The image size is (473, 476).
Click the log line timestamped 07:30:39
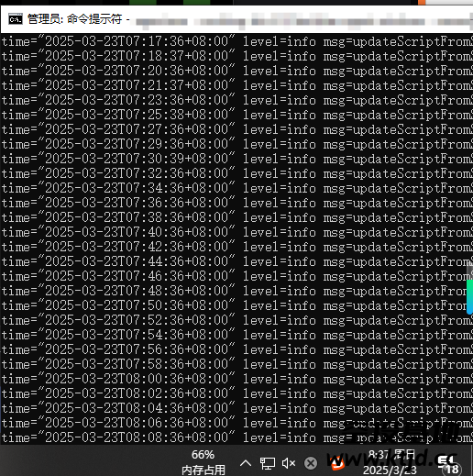click(236, 159)
